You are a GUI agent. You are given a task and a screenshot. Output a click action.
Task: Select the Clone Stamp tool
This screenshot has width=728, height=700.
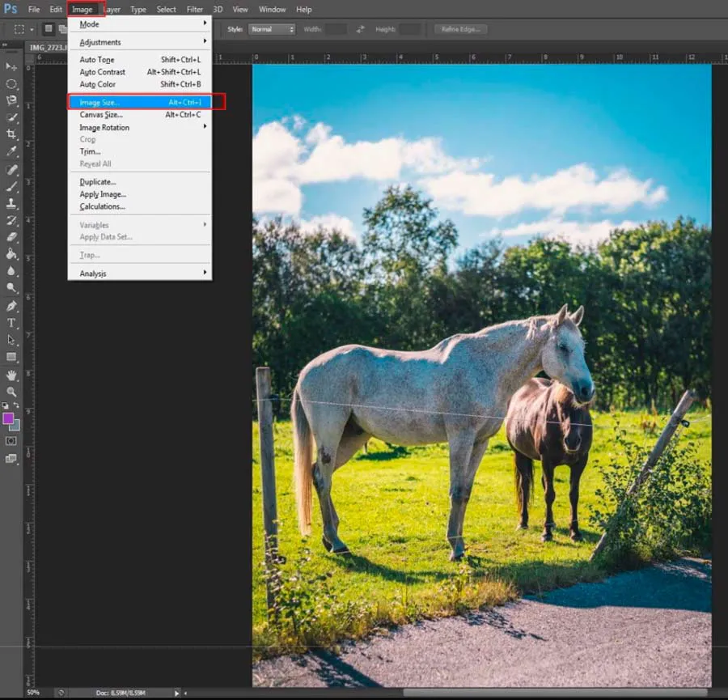coord(11,203)
